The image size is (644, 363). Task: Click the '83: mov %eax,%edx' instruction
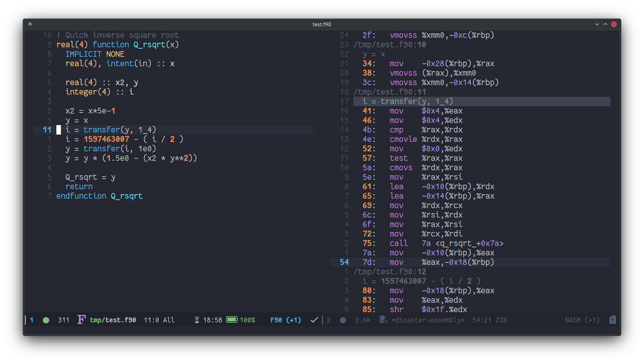pyautogui.click(x=413, y=300)
